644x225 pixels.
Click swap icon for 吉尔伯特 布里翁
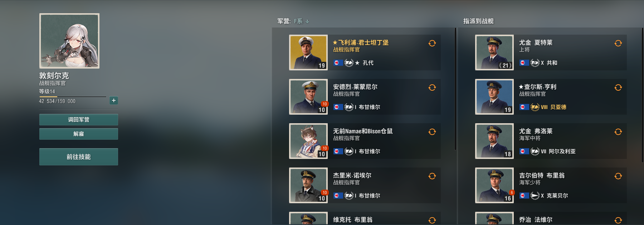click(x=618, y=176)
